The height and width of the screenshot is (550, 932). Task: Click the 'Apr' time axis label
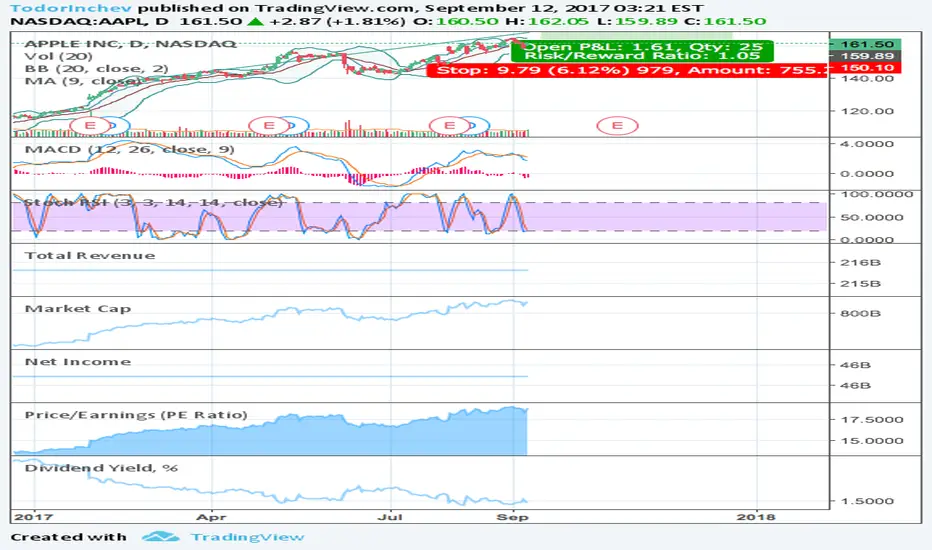click(x=212, y=517)
